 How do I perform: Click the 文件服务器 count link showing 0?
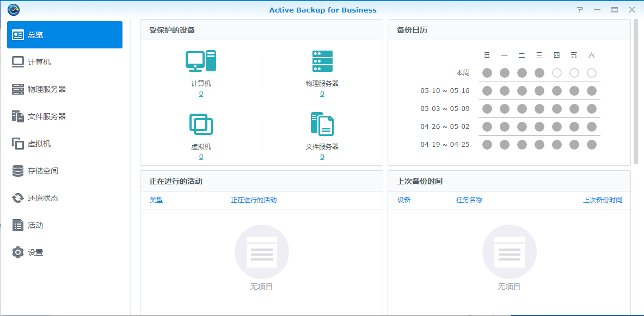coord(322,156)
